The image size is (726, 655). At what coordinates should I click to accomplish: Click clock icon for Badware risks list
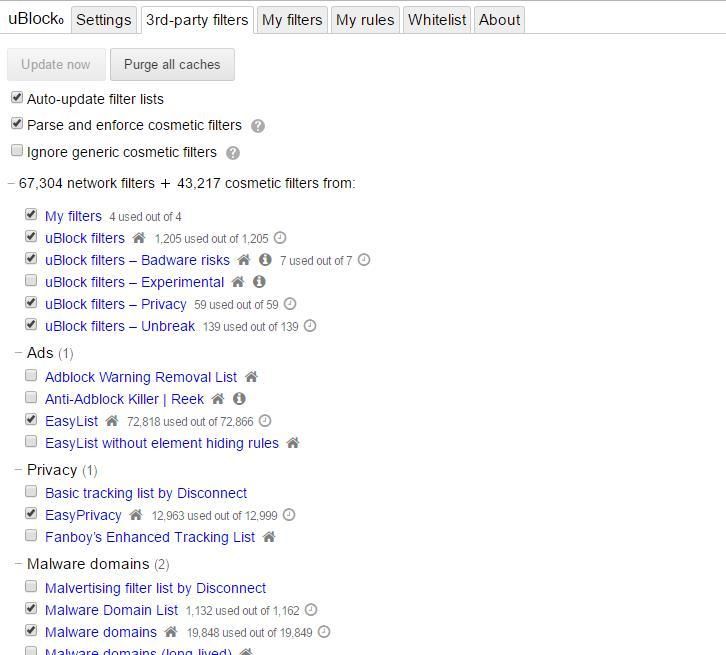tap(364, 260)
